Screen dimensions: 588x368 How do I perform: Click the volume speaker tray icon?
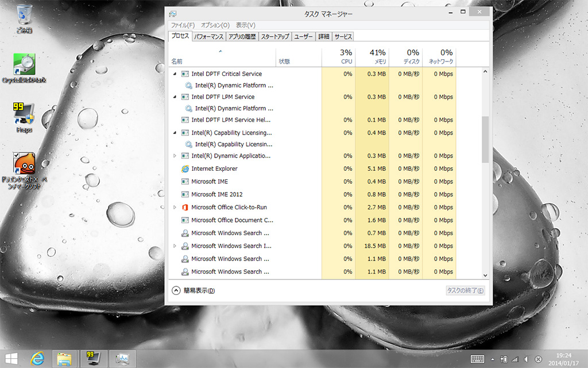(526, 359)
